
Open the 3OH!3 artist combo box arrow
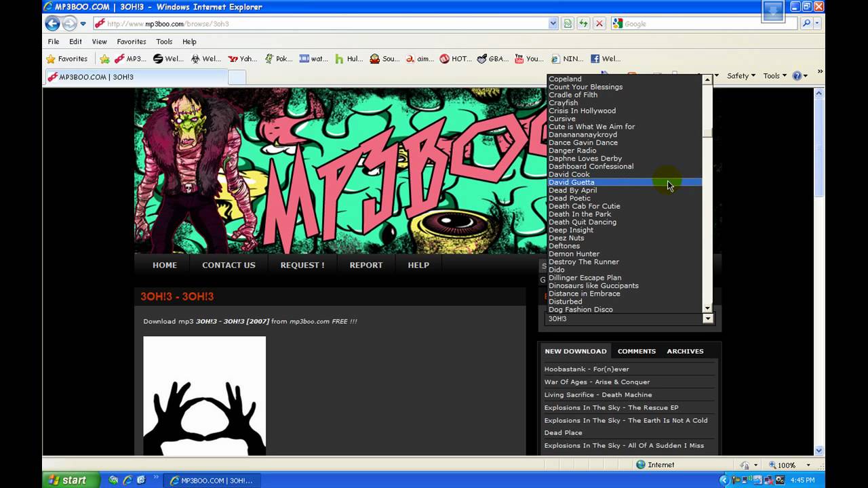708,319
